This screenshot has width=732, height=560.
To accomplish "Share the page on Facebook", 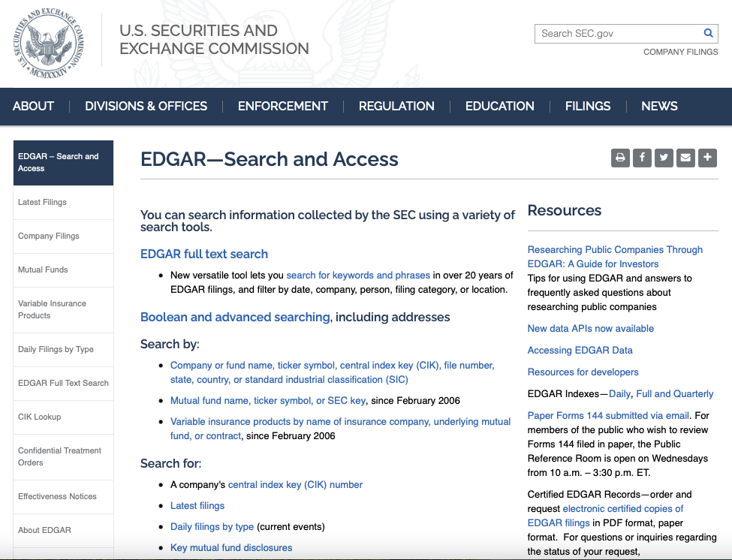I will point(642,158).
